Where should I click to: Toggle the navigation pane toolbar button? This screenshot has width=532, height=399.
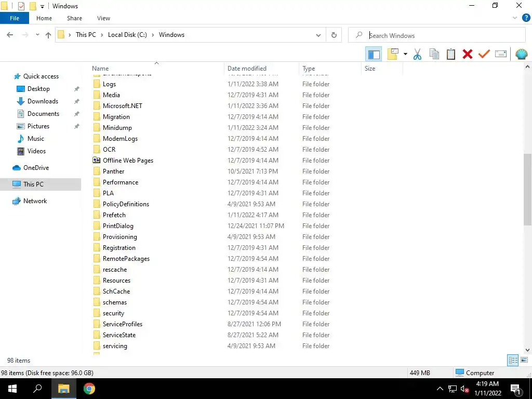coord(374,54)
